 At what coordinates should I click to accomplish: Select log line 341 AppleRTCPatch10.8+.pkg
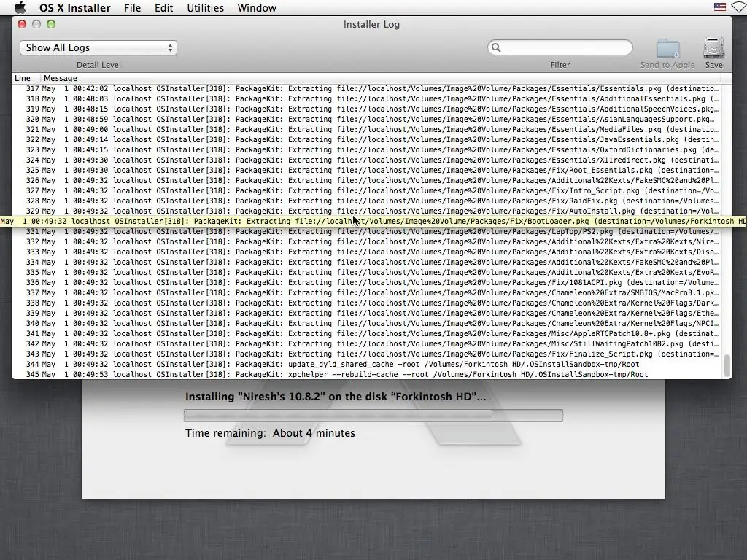point(366,334)
